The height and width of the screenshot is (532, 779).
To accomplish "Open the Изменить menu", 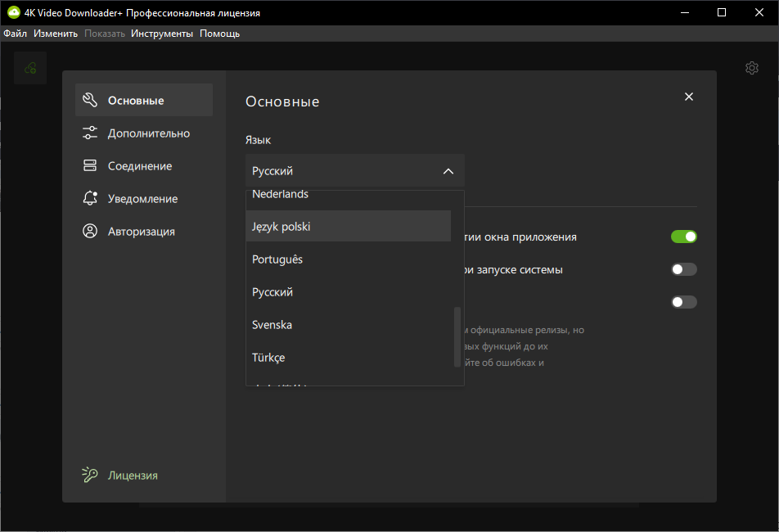I will (x=56, y=34).
